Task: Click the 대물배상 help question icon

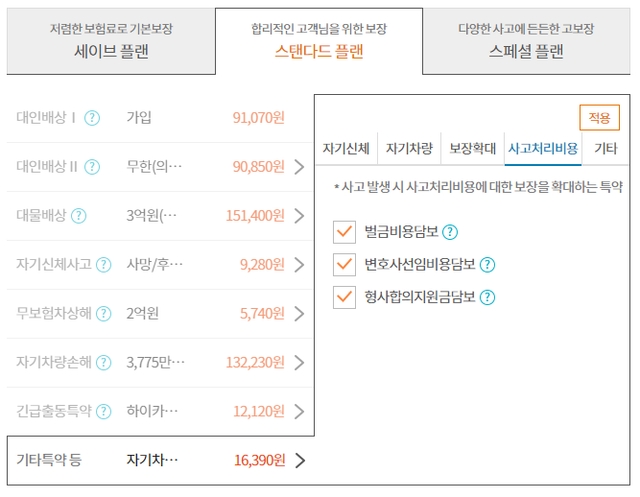Action: click(x=78, y=216)
